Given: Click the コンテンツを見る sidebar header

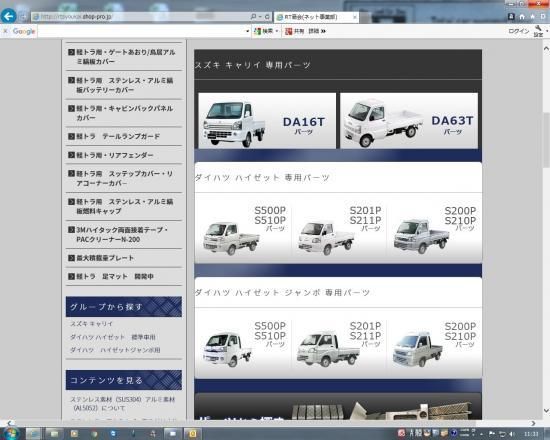Looking at the screenshot, I should [x=124, y=380].
